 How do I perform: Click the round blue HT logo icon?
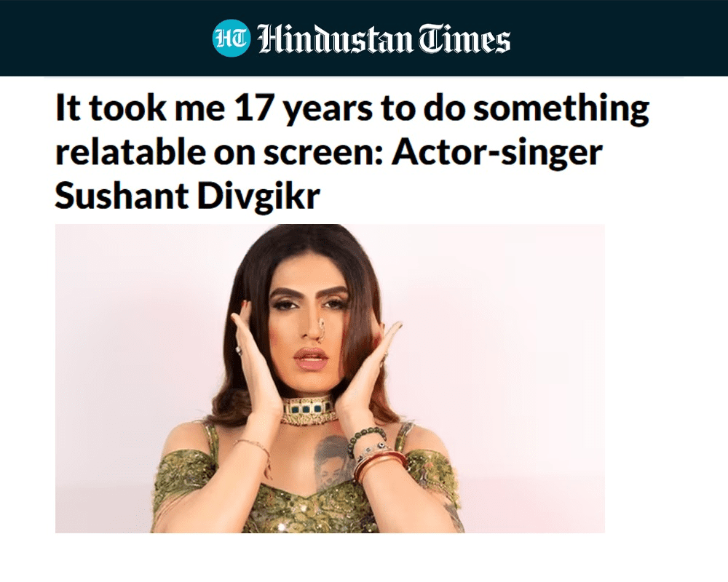click(232, 39)
